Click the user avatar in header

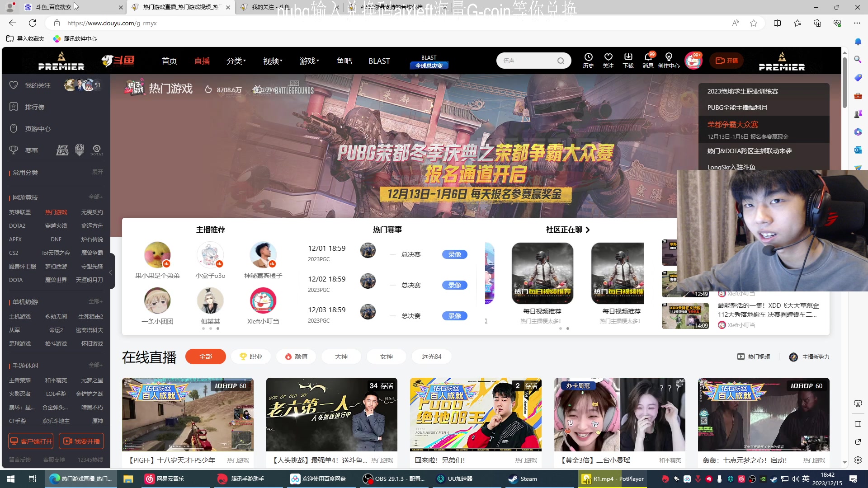[x=693, y=61]
